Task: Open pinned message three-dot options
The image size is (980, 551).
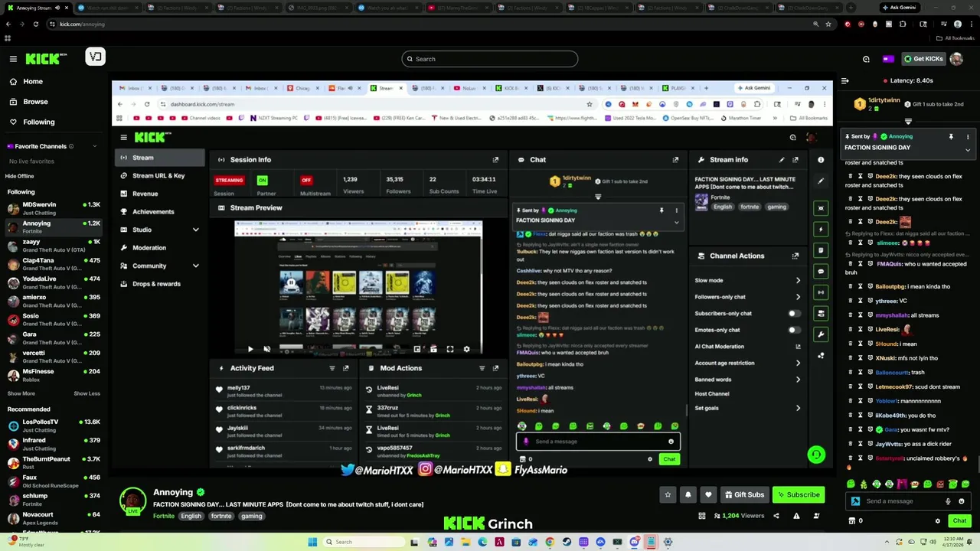Action: point(968,137)
